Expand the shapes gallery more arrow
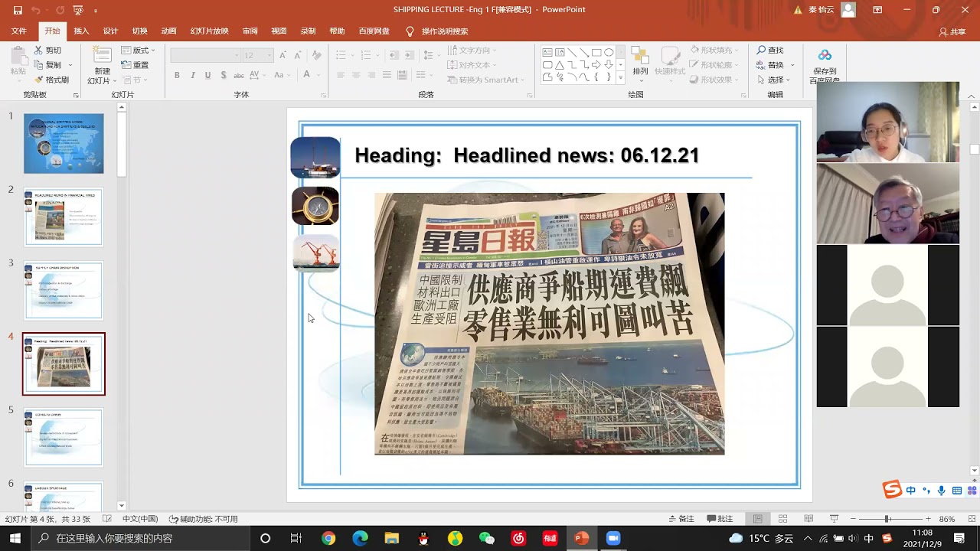 pos(620,78)
